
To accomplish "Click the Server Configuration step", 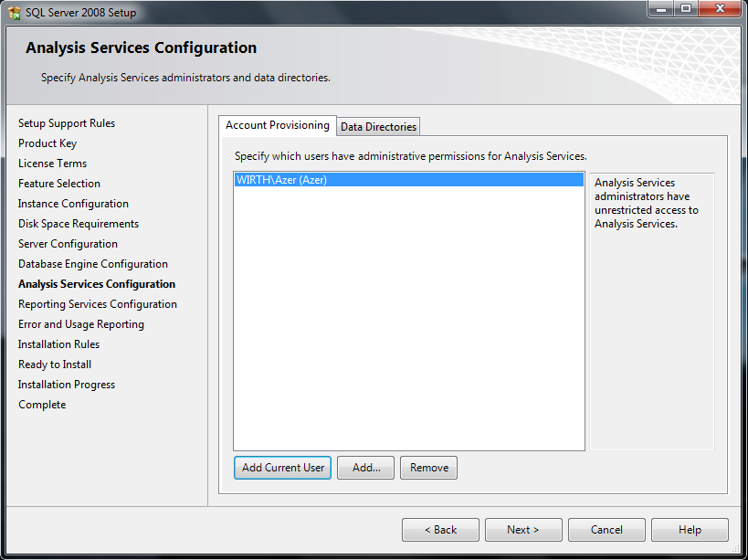I will [x=68, y=244].
